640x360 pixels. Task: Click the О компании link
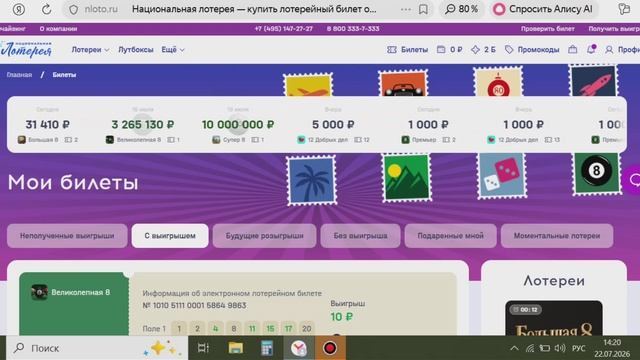58,29
